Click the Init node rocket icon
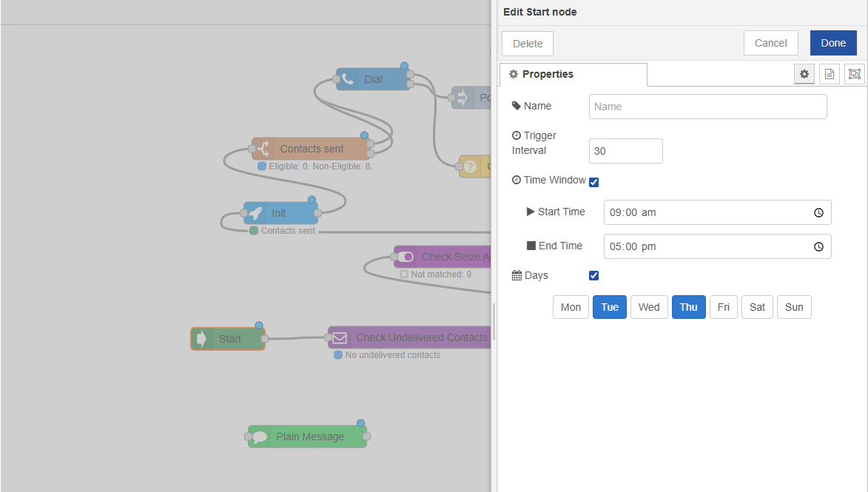 [255, 213]
